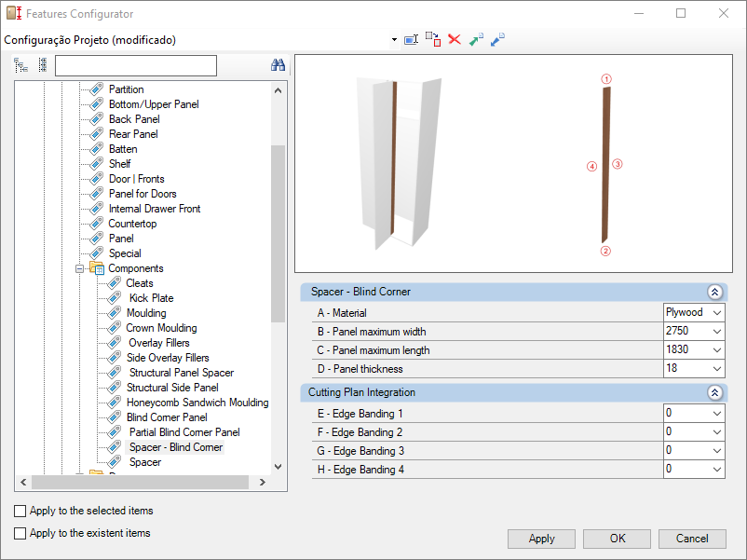747x560 pixels.
Task: Check Apply to the existent items
Action: coord(20,533)
